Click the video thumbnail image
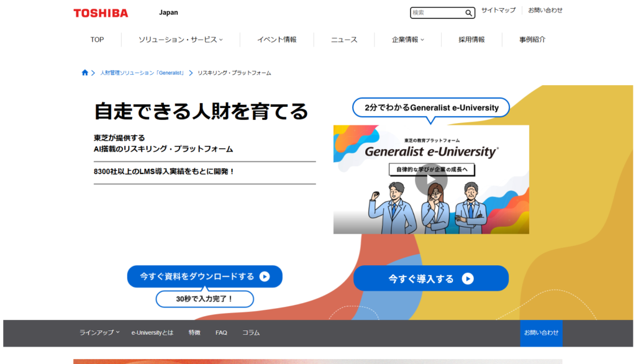Viewport: 636px width, 364px height. 431,180
